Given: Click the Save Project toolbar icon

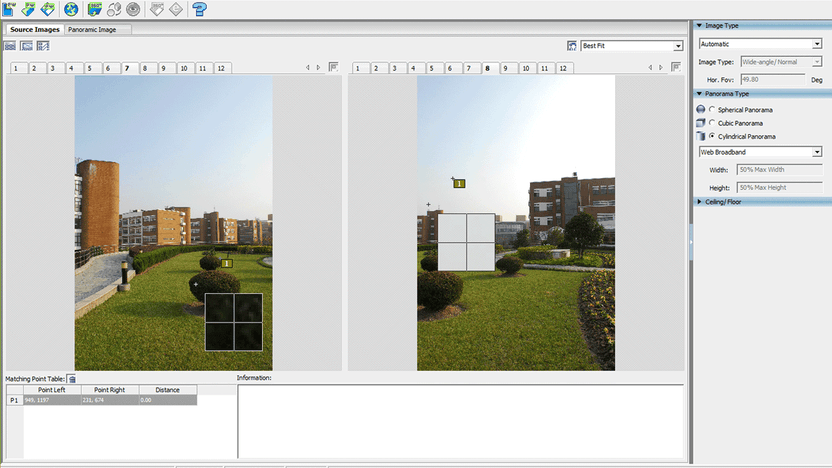Looking at the screenshot, I should [x=48, y=8].
